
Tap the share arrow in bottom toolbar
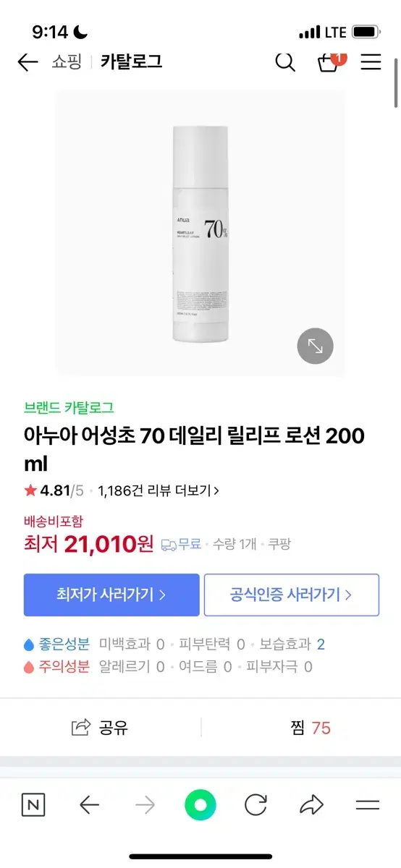click(x=311, y=805)
